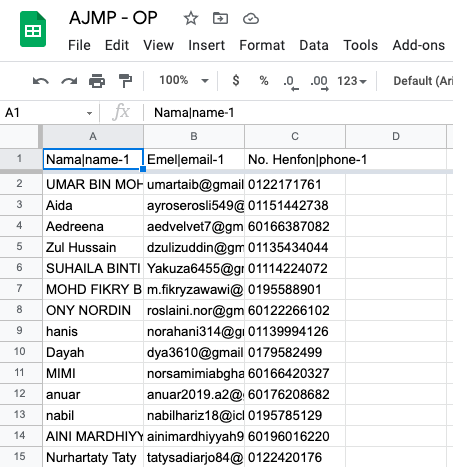Select the name cell hanis
Viewport: 453px width, 467px height.
93,331
